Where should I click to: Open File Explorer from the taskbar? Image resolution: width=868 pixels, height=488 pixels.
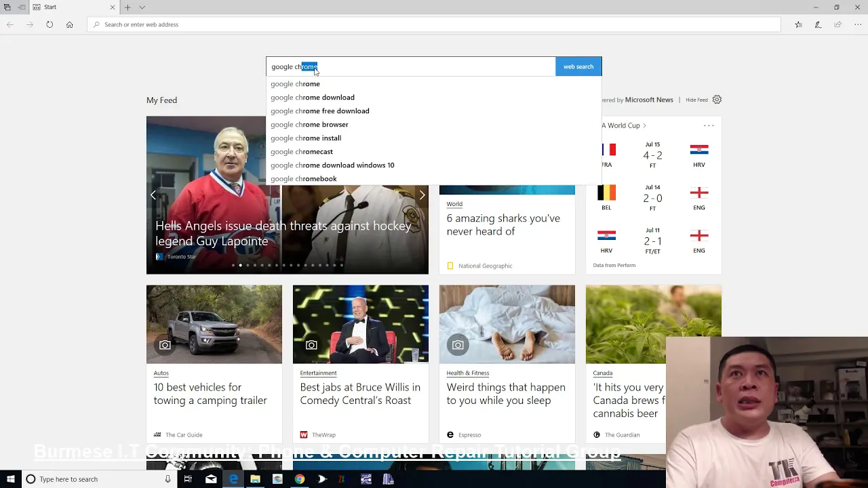tap(255, 479)
